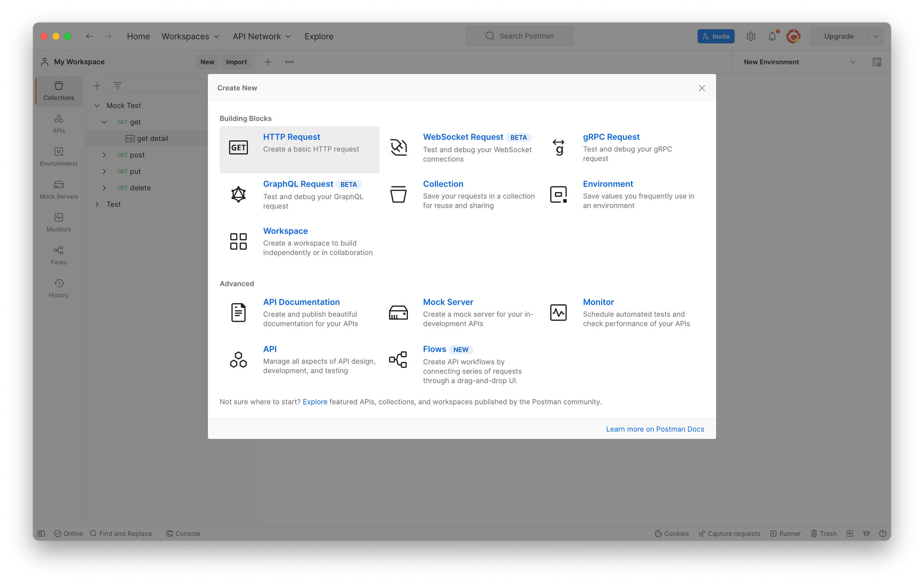
Task: Open the New Environment selector dropdown
Action: [799, 62]
